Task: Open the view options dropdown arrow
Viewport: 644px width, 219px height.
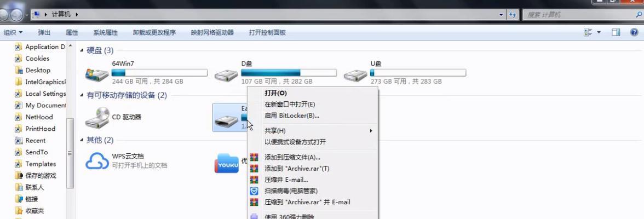Action: [599, 32]
